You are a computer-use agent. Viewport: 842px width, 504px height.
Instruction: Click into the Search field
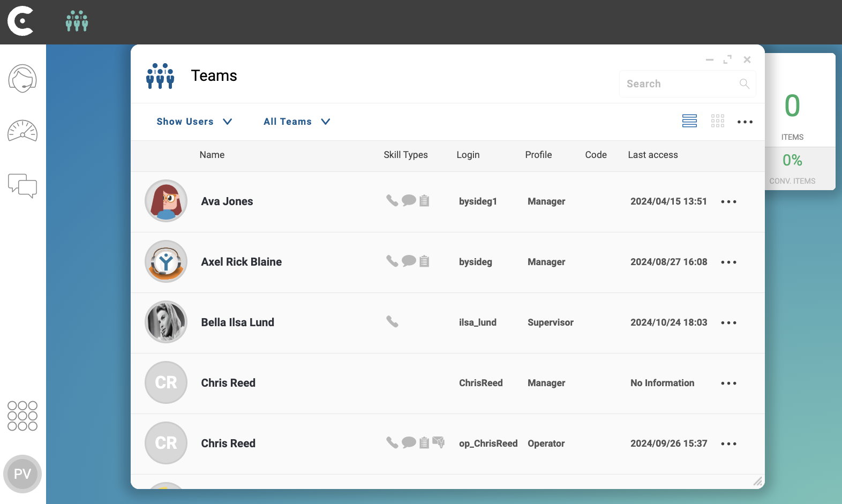688,84
